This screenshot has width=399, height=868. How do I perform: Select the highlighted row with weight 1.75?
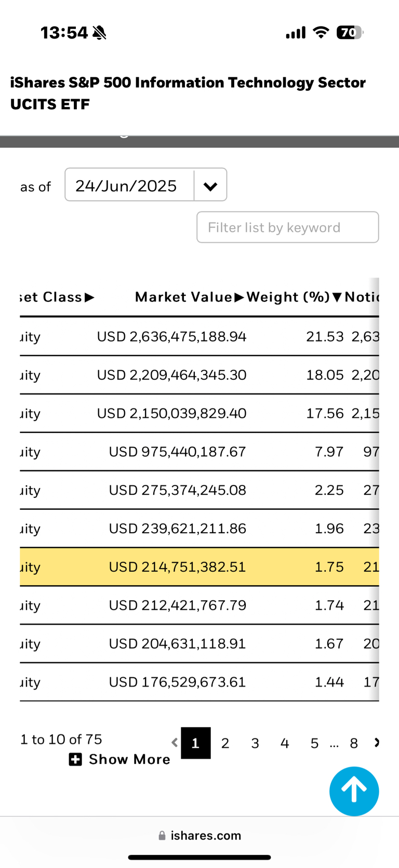pyautogui.click(x=199, y=567)
